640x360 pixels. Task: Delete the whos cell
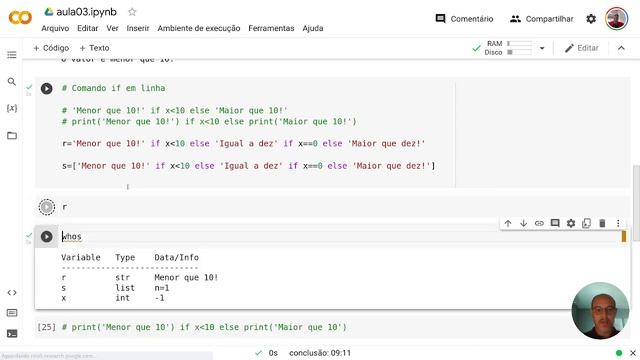coord(602,223)
